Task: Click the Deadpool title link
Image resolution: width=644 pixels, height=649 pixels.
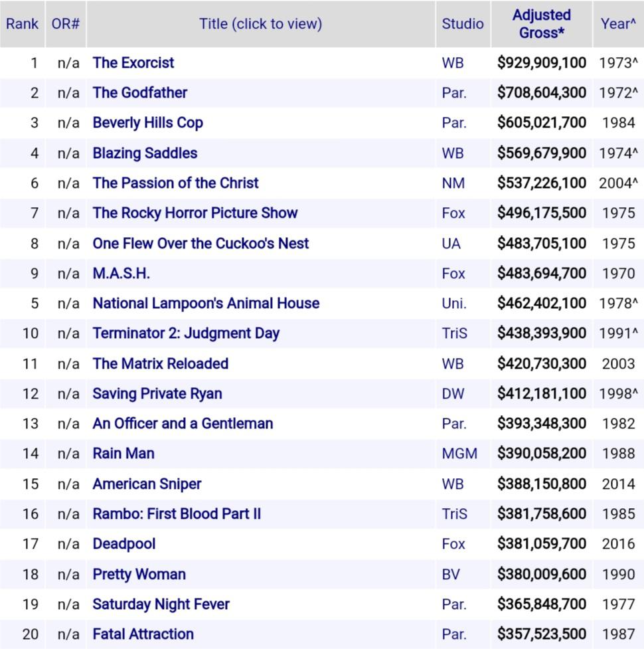Action: click(124, 543)
